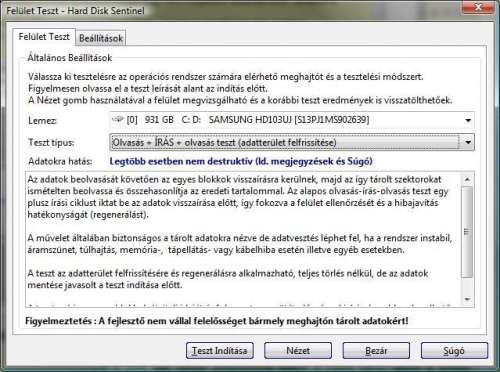The image size is (500, 372).
Task: Click the paragraph starting 'Az adatok beolvasását'
Action: click(x=238, y=197)
